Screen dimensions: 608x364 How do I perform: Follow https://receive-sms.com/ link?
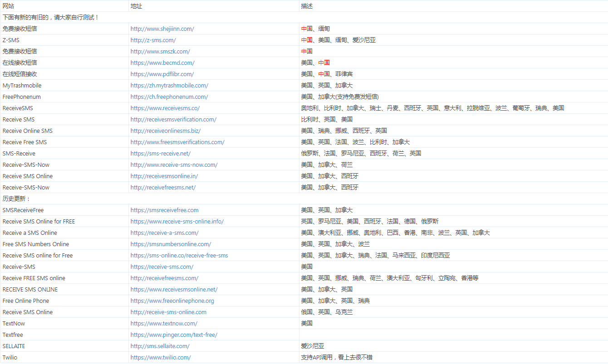coord(162,267)
